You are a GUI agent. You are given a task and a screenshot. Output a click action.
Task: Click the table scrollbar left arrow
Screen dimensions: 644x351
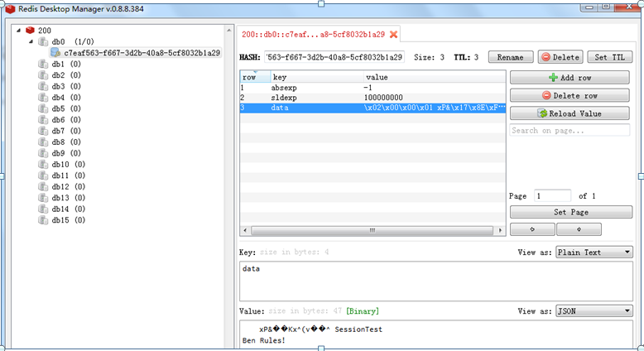pos(245,230)
